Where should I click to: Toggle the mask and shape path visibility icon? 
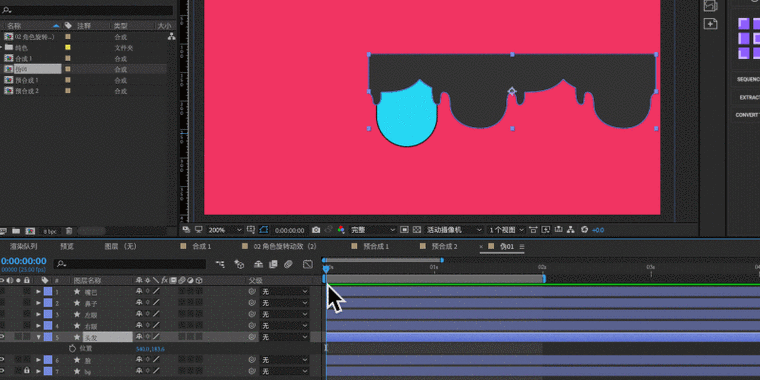[x=264, y=230]
